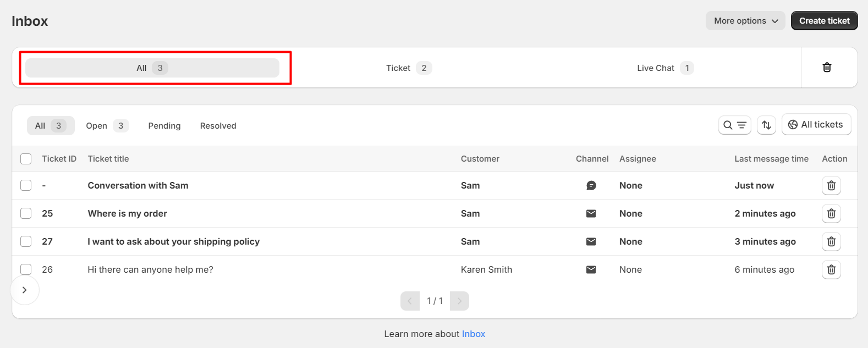
Task: Select checkbox for ticket 25
Action: [26, 213]
